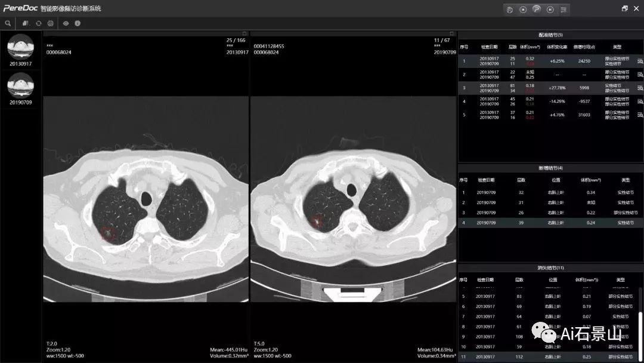Click the previous track icon in top toolbar
Image resolution: width=644 pixels, height=363 pixels.
point(523,9)
